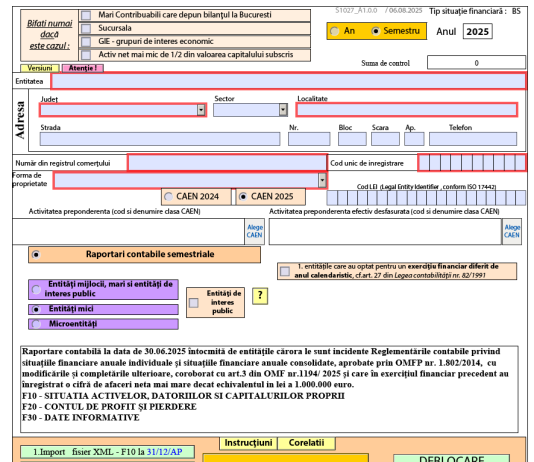Image resolution: width=534 pixels, height=462 pixels.
Task: Select the CAEN 2025 radio button
Action: [243, 197]
